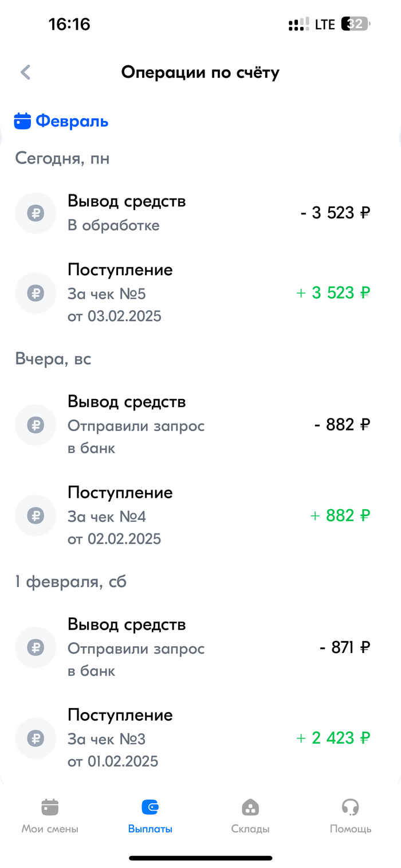Image resolution: width=401 pixels, height=868 pixels.
Task: Tap the Выплаты wallet icon
Action: (x=150, y=807)
